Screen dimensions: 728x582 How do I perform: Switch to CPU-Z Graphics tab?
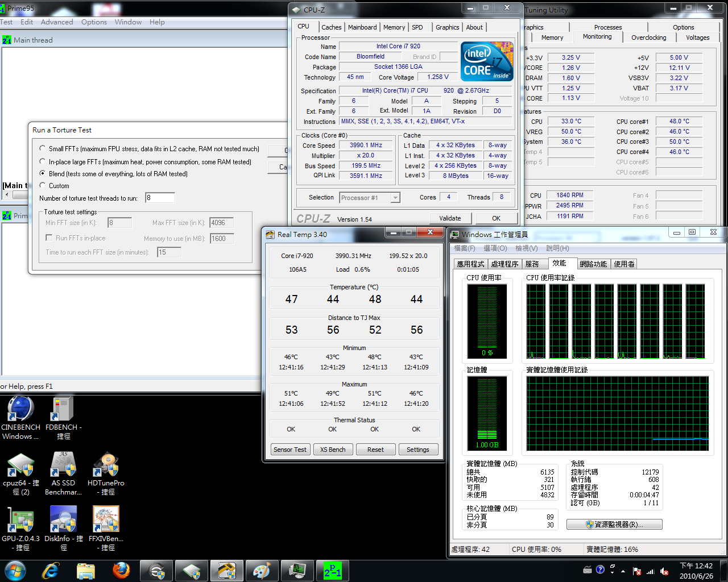[x=448, y=27]
